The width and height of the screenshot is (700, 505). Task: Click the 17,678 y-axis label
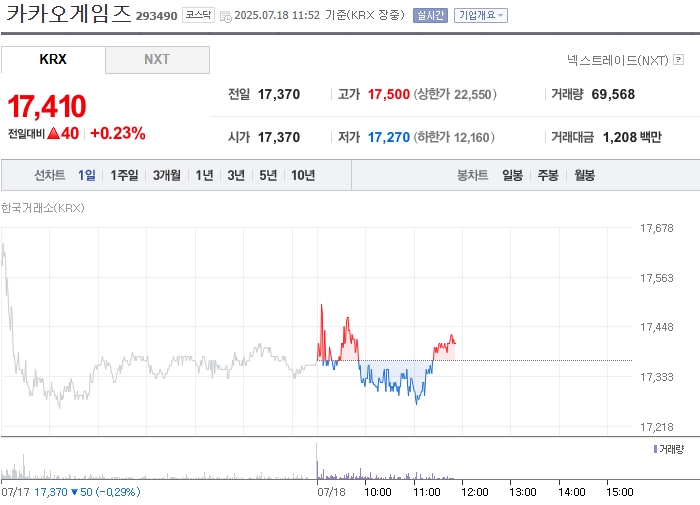[656, 228]
